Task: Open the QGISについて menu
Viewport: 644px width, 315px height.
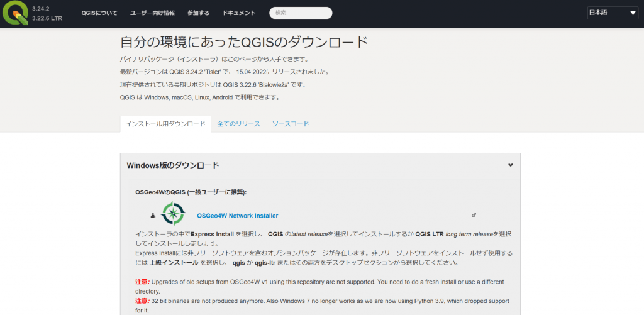Action: tap(99, 13)
